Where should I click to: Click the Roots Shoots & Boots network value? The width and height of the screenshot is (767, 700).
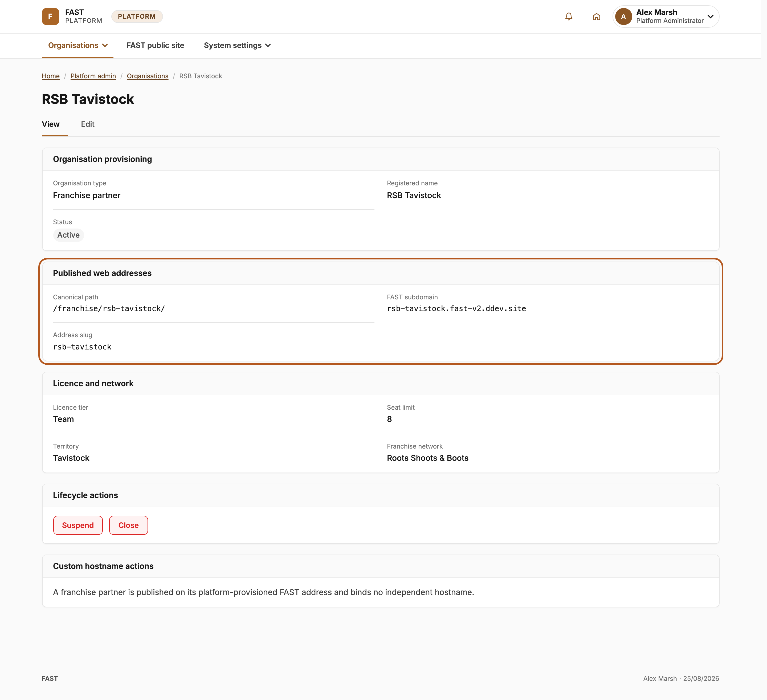click(x=428, y=458)
